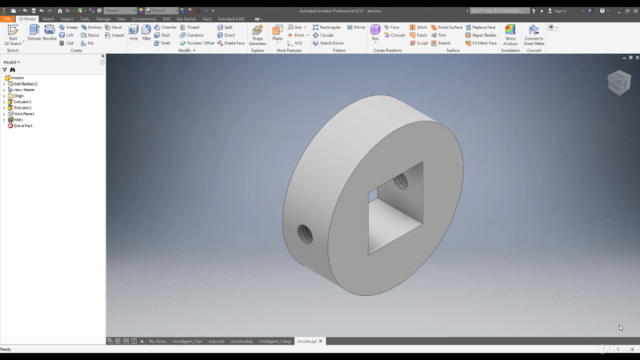Choose the Sculpt surface tool
640x360 pixels.
pos(419,43)
